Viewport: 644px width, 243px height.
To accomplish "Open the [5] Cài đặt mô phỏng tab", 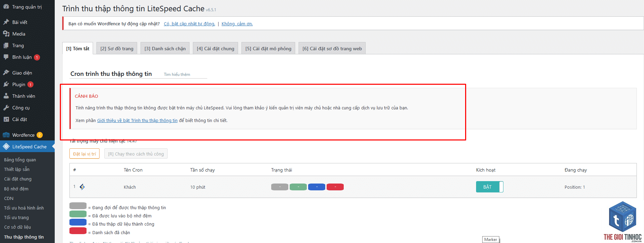I will coord(268,49).
